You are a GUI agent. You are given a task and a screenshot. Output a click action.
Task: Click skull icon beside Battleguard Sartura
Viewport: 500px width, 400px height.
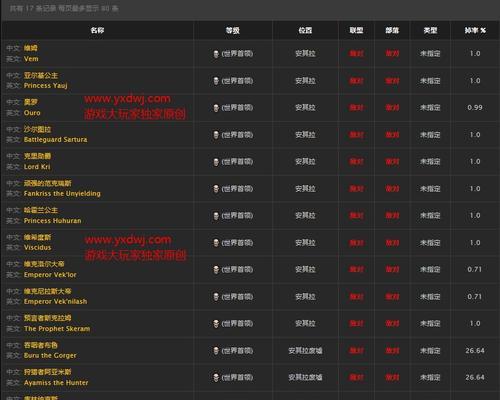tap(216, 135)
